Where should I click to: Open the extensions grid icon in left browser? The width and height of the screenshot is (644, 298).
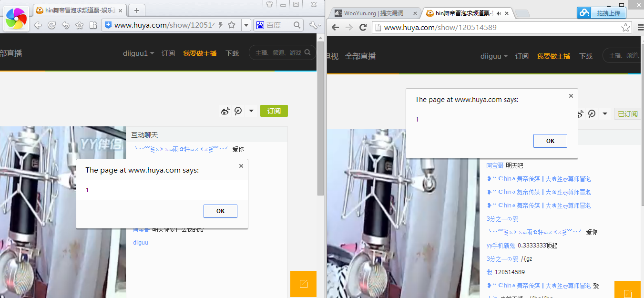click(x=93, y=25)
